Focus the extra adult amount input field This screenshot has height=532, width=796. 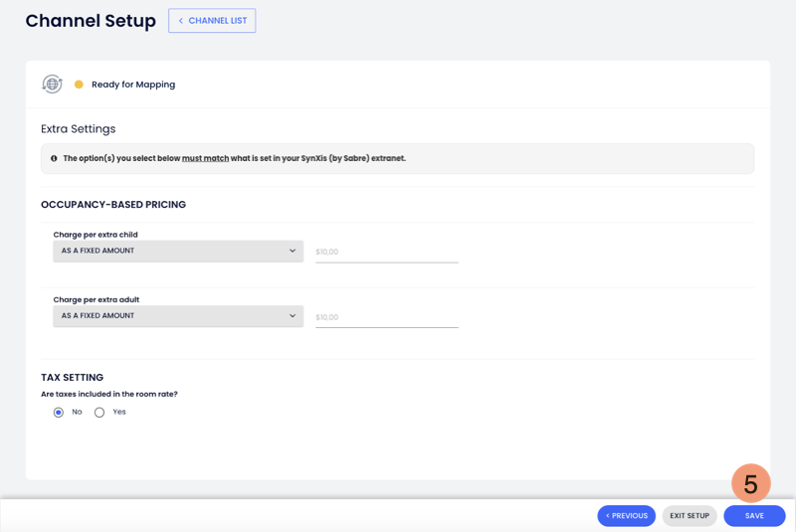click(x=386, y=318)
